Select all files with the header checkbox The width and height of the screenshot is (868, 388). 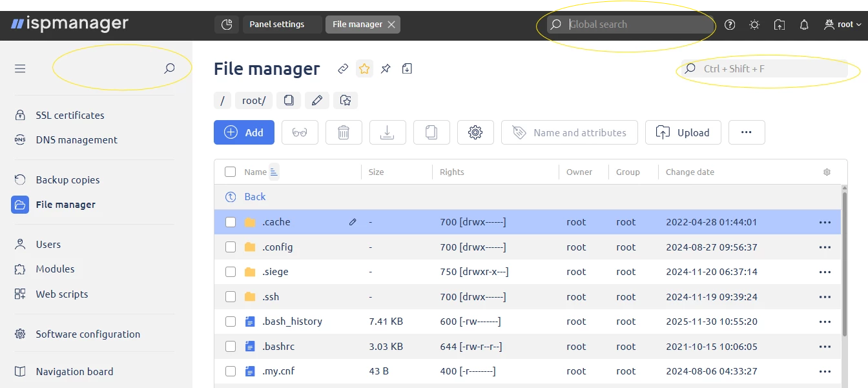[x=231, y=172]
